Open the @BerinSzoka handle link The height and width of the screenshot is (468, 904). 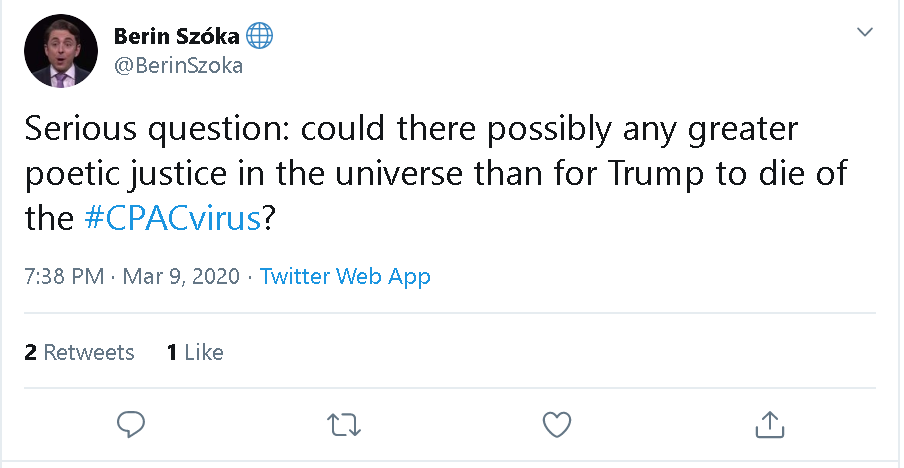[178, 66]
